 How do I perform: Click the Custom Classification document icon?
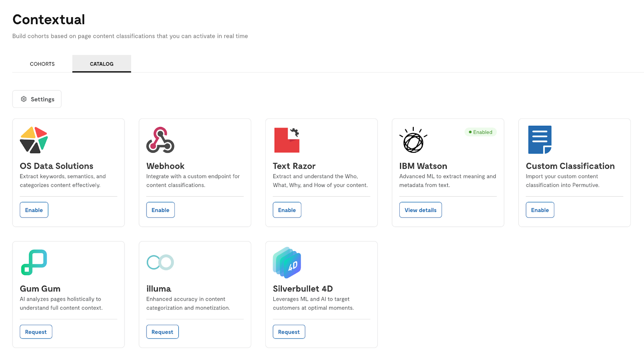point(540,140)
